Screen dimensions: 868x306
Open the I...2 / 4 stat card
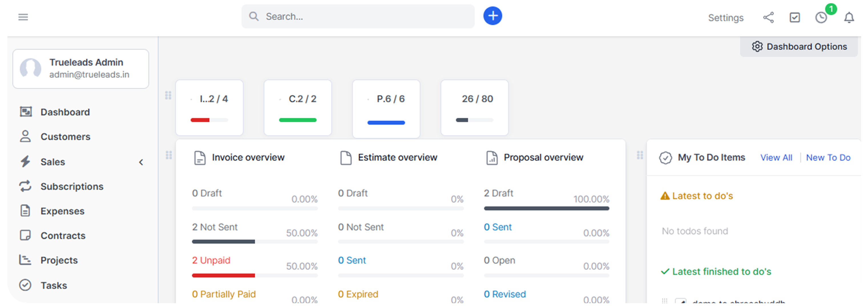click(x=209, y=108)
